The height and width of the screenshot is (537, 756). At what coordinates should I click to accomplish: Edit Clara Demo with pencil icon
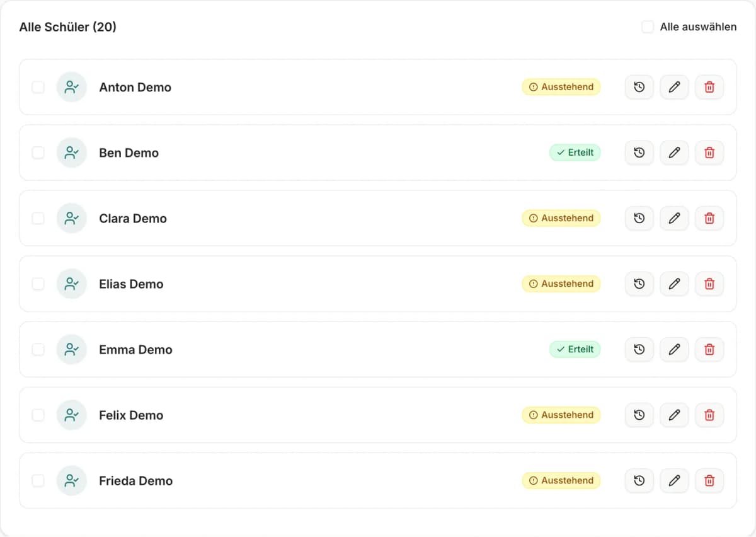pyautogui.click(x=674, y=218)
